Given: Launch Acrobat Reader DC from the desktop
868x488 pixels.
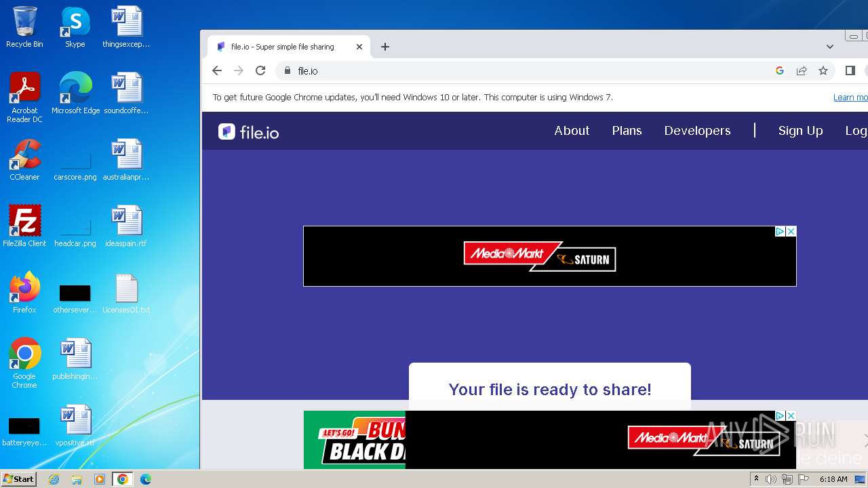Looking at the screenshot, I should [x=24, y=97].
